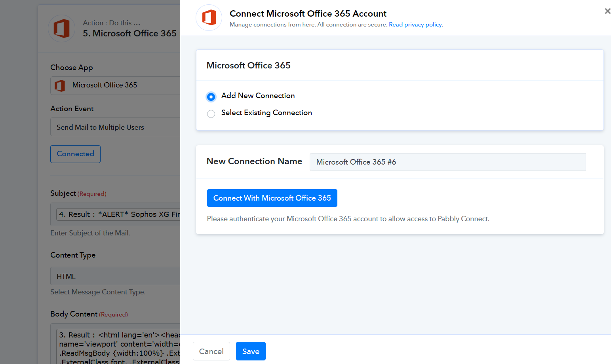Click the New Connection Name label
The height and width of the screenshot is (364, 611).
[x=254, y=161]
